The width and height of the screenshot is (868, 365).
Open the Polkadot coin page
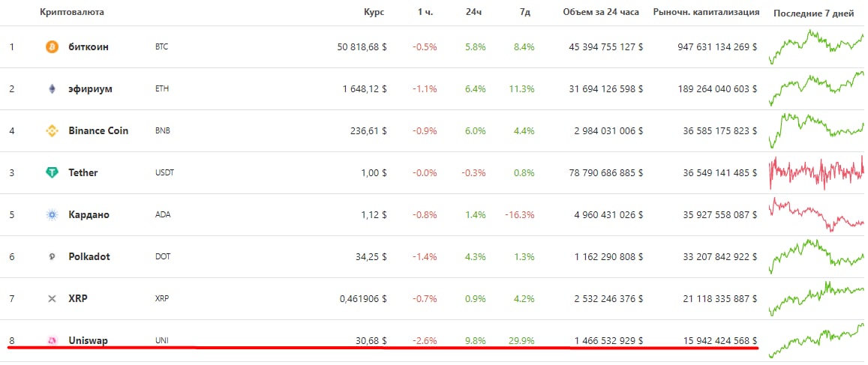(89, 256)
